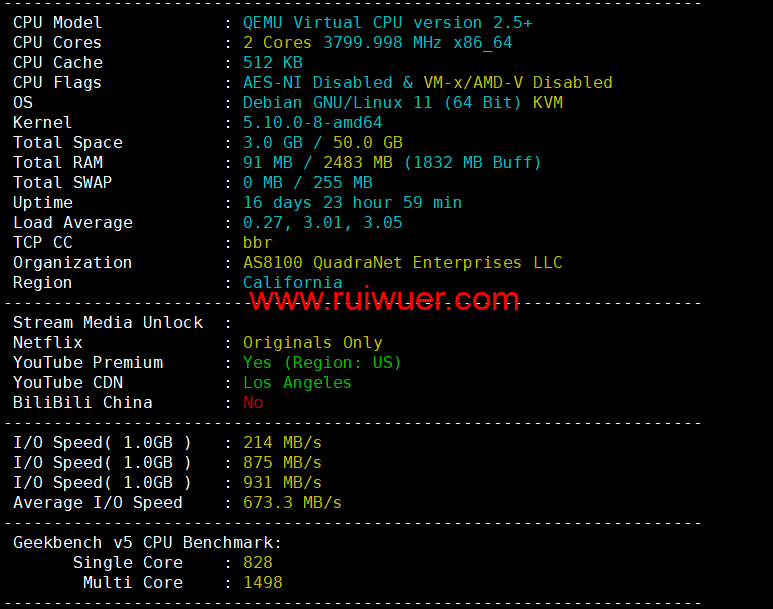Viewport: 773px width, 609px height.
Task: Select AS8100 QuadraNet Enterprises LLC text
Action: [402, 262]
